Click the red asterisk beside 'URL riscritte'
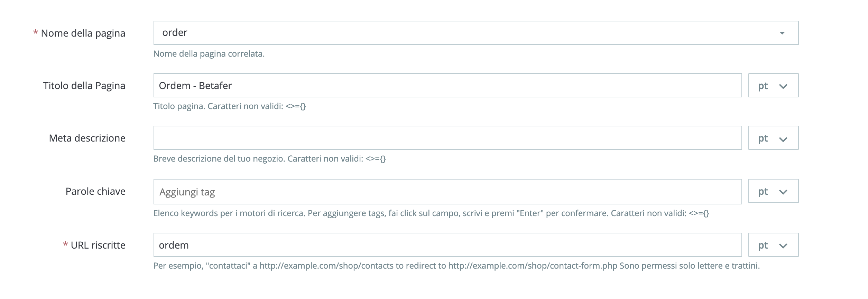This screenshot has height=299, width=868. pos(66,244)
